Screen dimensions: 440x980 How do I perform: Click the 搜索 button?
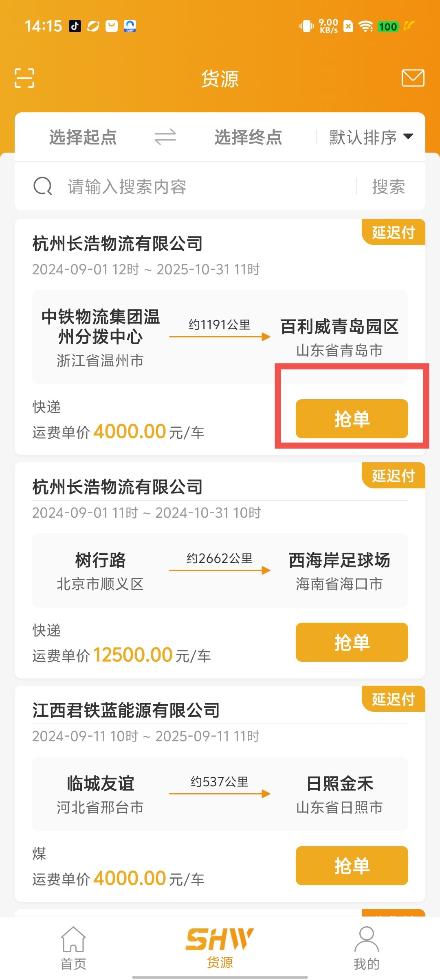(389, 187)
